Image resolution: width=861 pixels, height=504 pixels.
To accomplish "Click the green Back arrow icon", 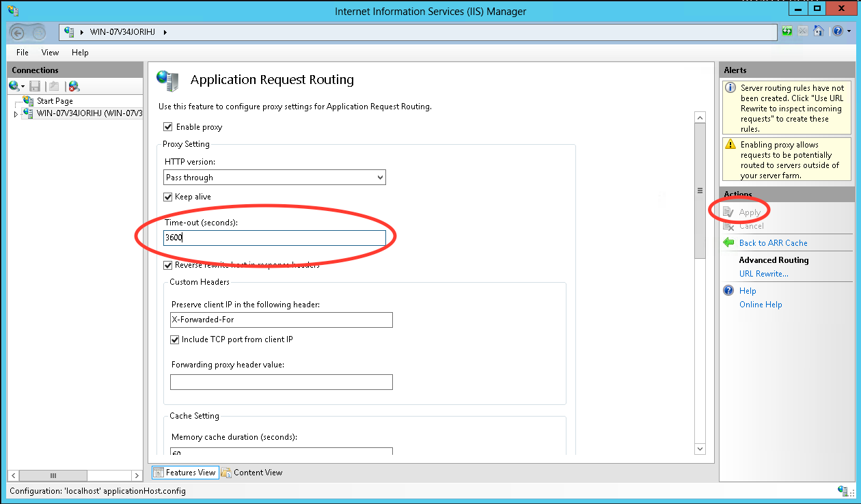I will [728, 243].
